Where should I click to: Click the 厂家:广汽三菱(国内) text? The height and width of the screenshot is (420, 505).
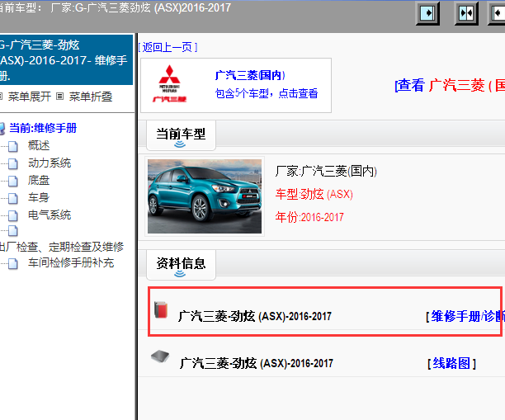326,171
